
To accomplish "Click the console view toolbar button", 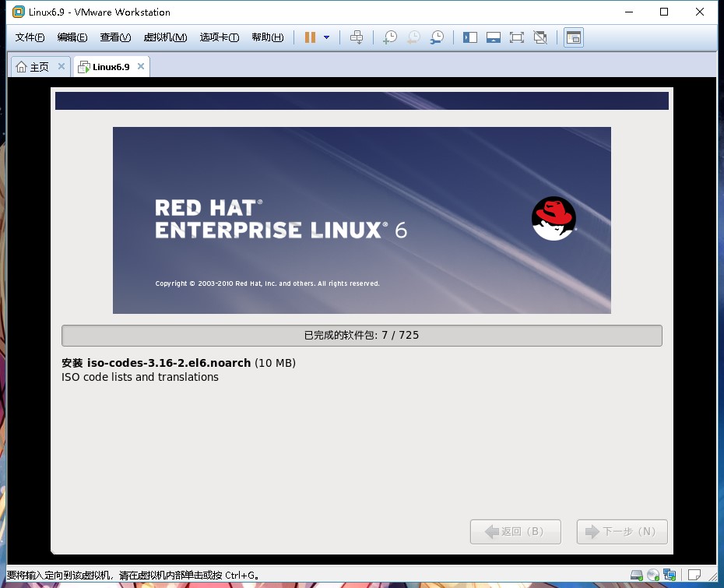I will click(574, 37).
